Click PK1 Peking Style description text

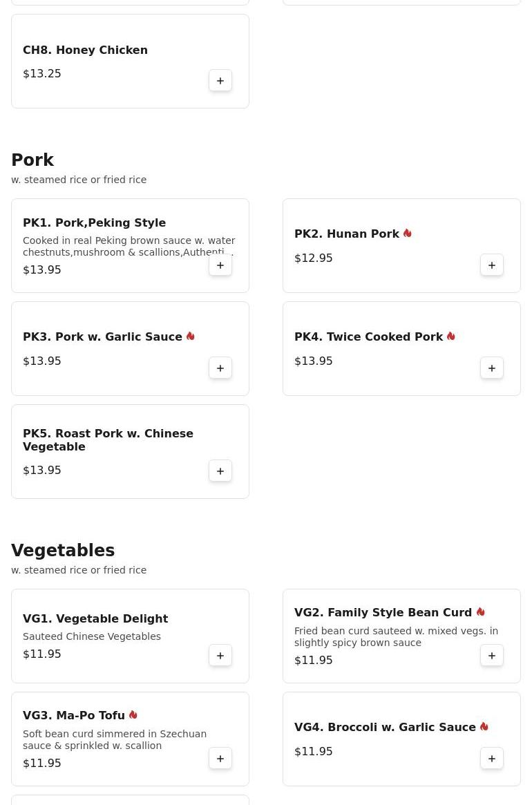click(129, 247)
